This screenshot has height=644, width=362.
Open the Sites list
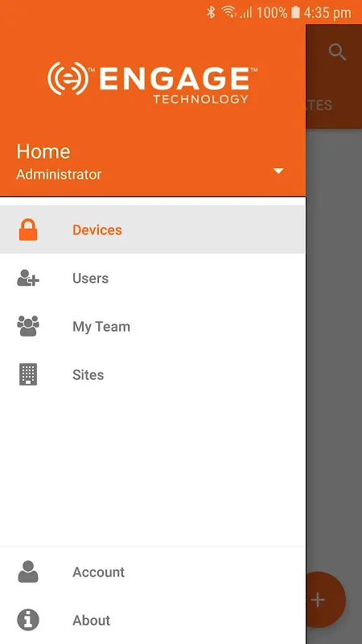tap(153, 374)
